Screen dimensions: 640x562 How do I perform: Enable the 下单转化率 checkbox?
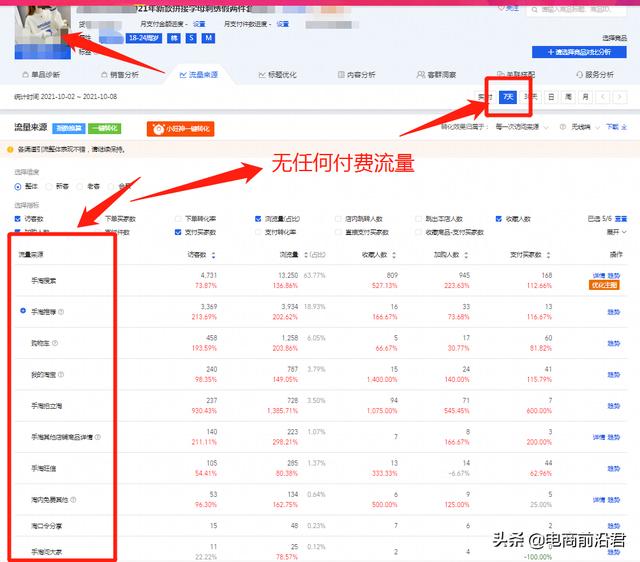[178, 219]
